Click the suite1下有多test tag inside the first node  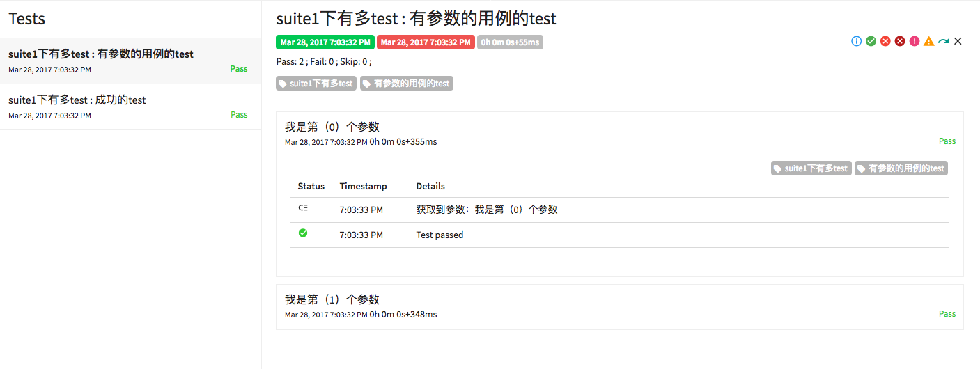[811, 168]
